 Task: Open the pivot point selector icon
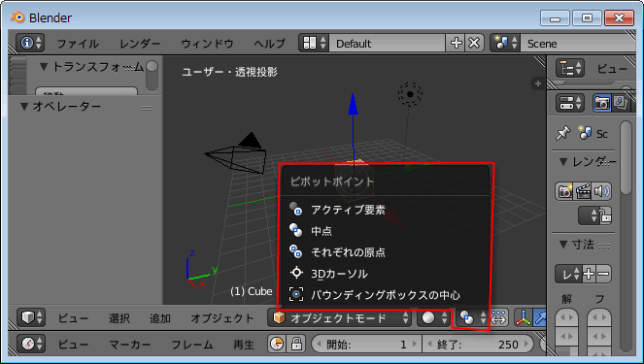(472, 317)
